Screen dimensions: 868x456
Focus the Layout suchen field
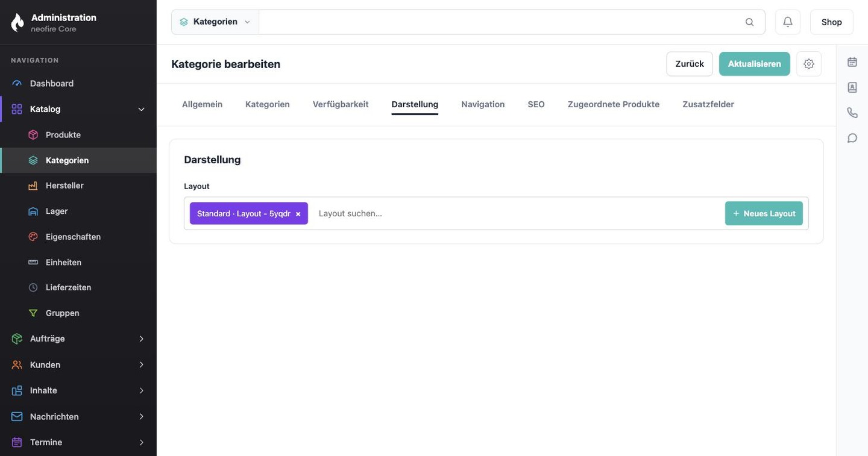[x=518, y=213]
